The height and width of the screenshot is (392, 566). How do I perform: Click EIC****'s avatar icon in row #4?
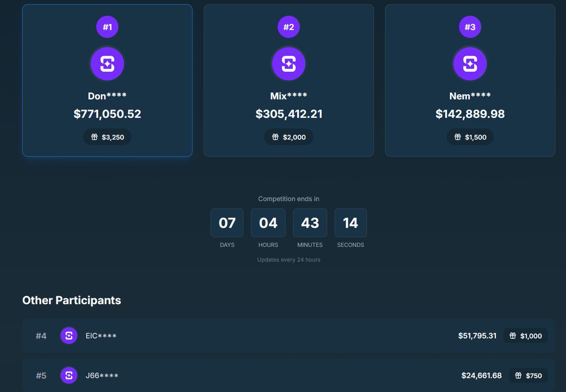(x=69, y=335)
